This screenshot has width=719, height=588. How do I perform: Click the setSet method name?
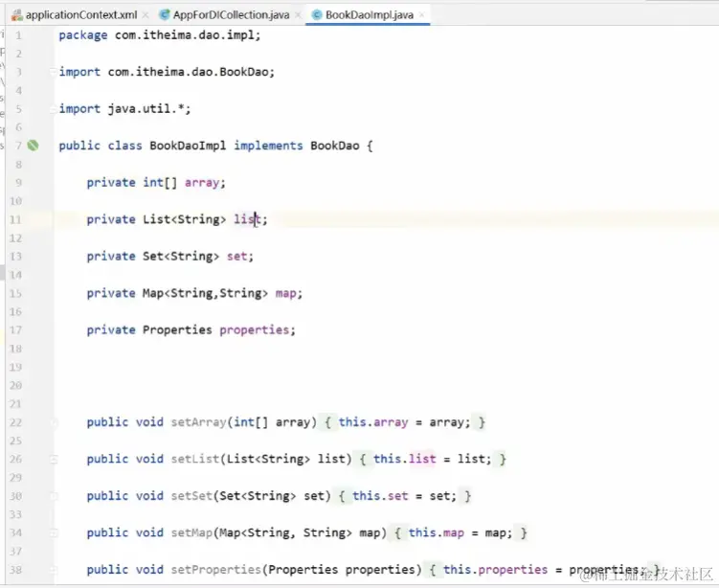(191, 496)
